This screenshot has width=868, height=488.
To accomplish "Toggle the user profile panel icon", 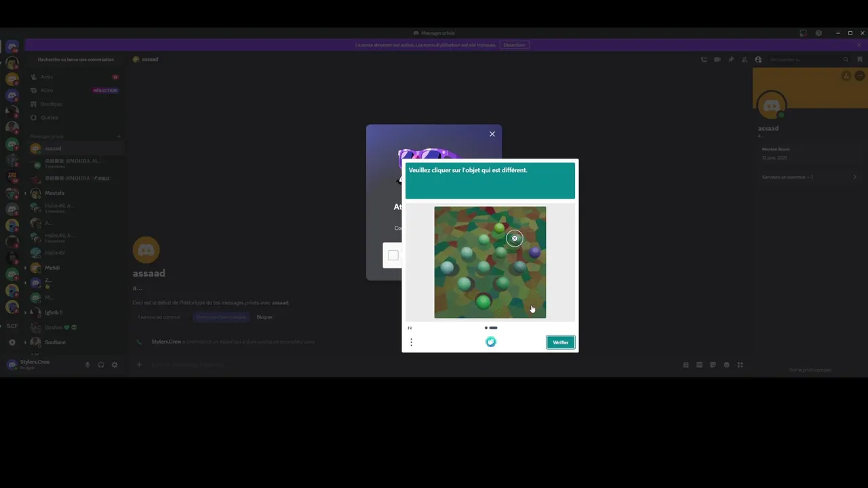I will [x=758, y=60].
